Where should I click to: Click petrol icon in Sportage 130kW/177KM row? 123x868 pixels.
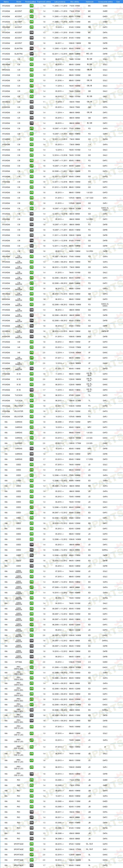[x=31, y=849]
